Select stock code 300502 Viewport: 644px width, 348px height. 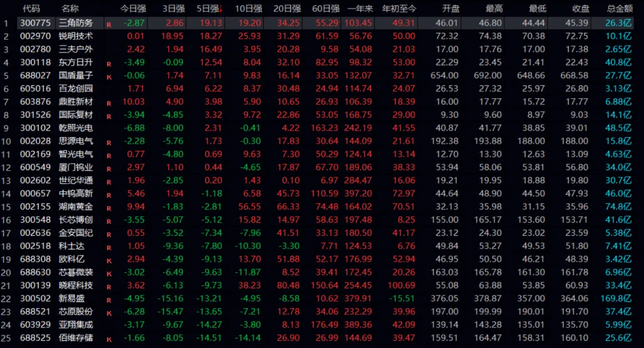coord(35,298)
